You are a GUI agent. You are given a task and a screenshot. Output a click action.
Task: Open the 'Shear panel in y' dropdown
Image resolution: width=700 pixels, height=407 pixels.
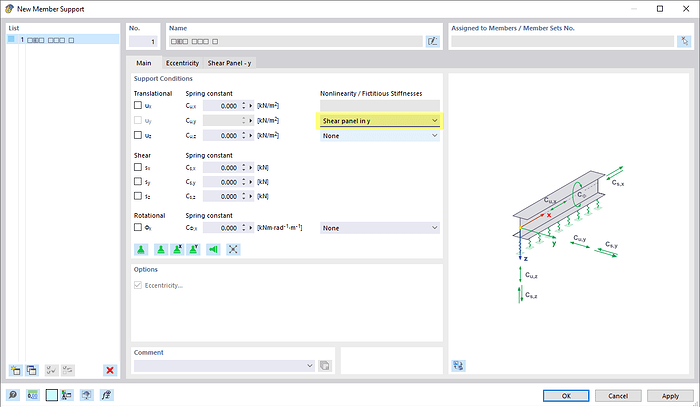(x=434, y=120)
